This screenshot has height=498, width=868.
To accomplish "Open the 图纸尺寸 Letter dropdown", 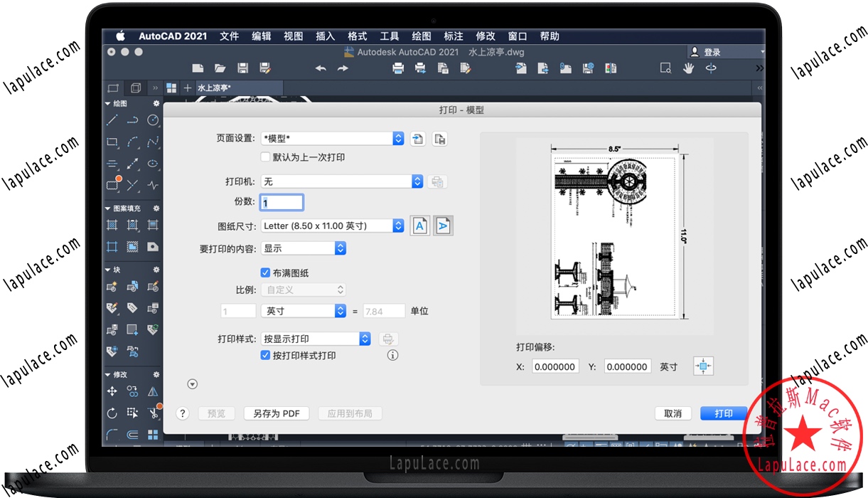I will coord(333,226).
